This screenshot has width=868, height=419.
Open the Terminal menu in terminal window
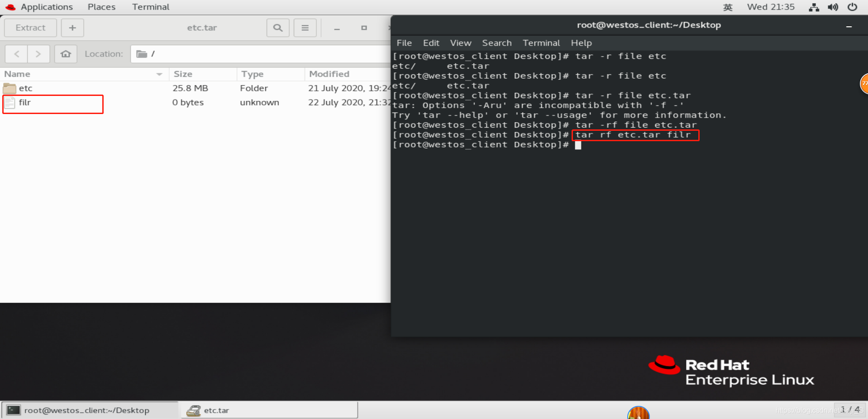click(541, 43)
